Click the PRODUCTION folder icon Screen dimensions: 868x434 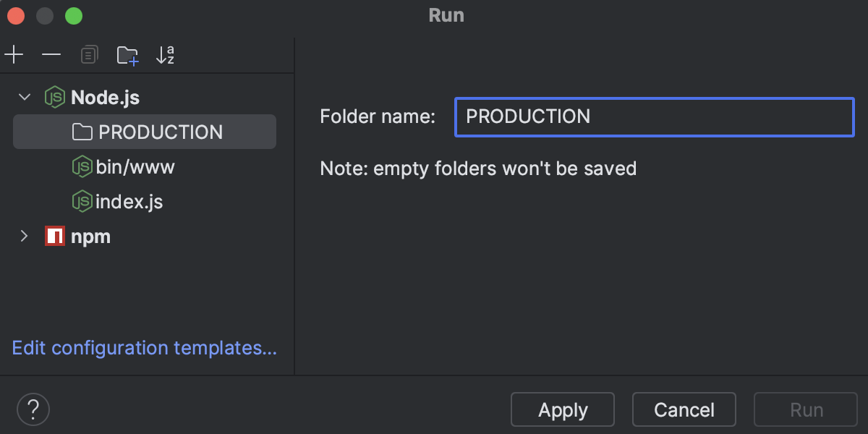coord(82,132)
